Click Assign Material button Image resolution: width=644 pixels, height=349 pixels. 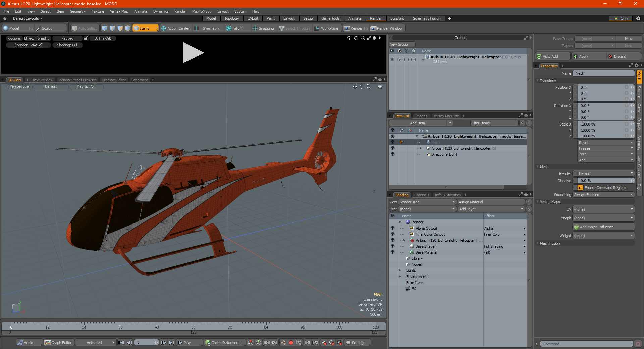tap(491, 202)
